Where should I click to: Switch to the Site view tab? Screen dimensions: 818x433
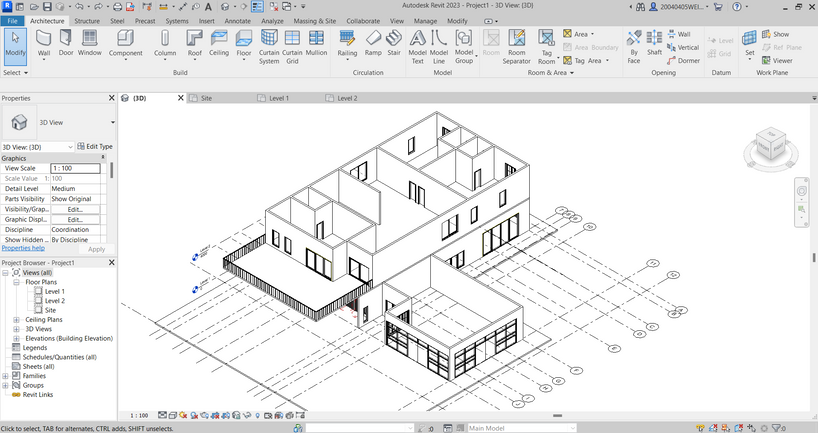point(206,98)
